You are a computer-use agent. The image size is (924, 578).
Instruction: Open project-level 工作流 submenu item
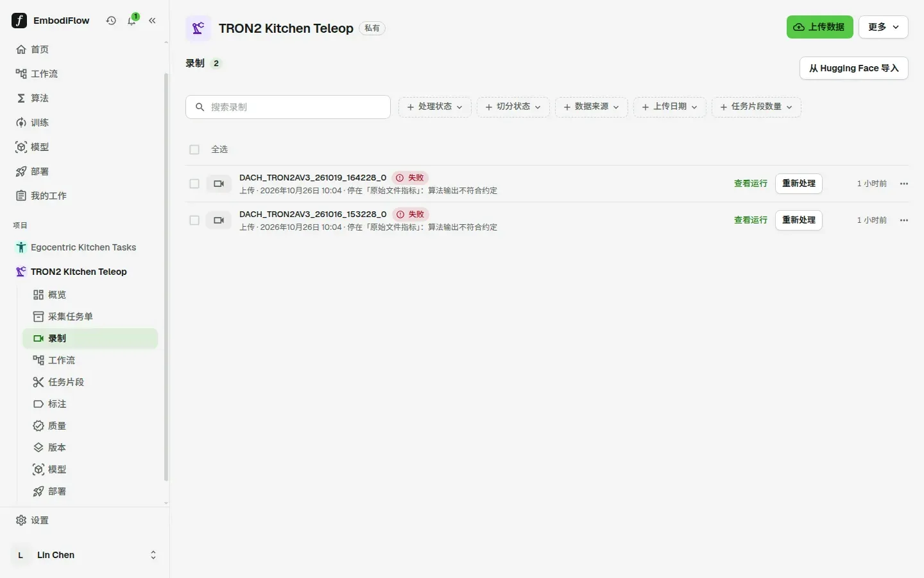point(90,360)
